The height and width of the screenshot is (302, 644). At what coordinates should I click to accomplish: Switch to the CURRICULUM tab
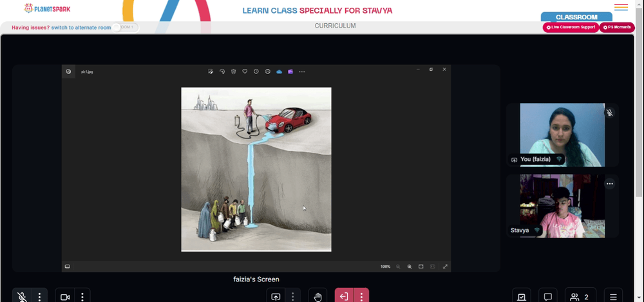[x=335, y=26]
